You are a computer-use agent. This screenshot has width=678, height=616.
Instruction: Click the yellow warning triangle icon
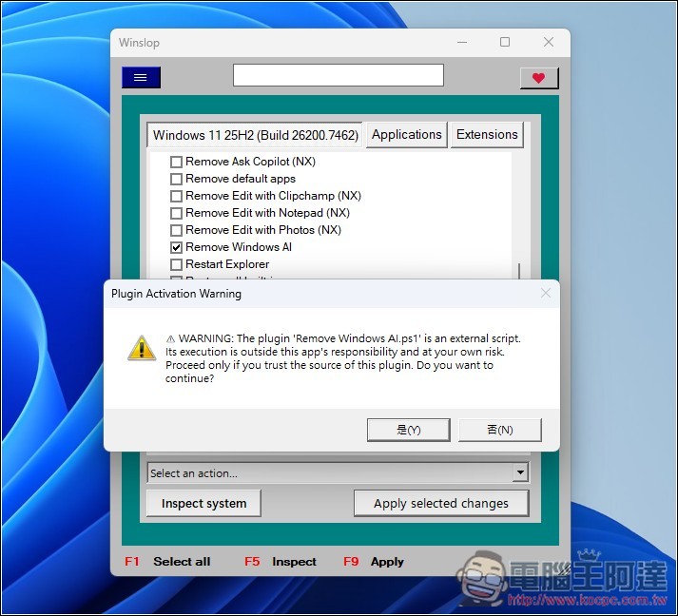click(142, 348)
